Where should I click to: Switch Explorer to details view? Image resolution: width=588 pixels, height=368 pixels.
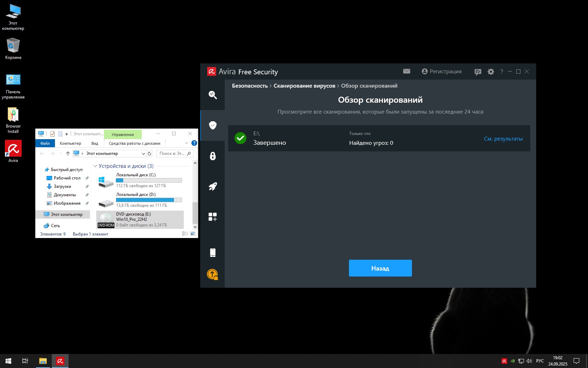(x=185, y=234)
